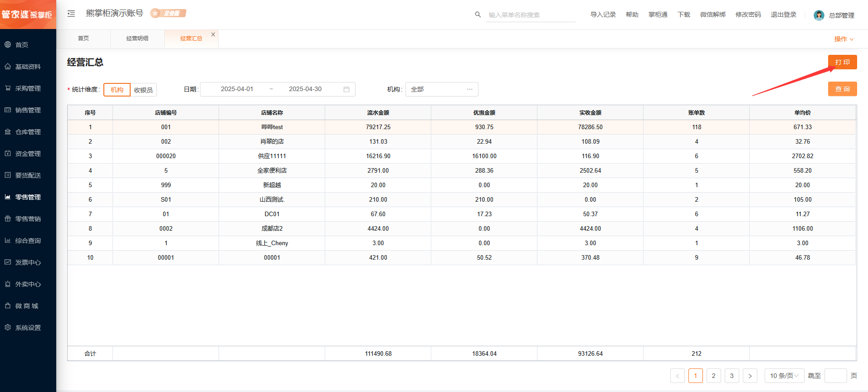Go to page 3

[x=732, y=376]
